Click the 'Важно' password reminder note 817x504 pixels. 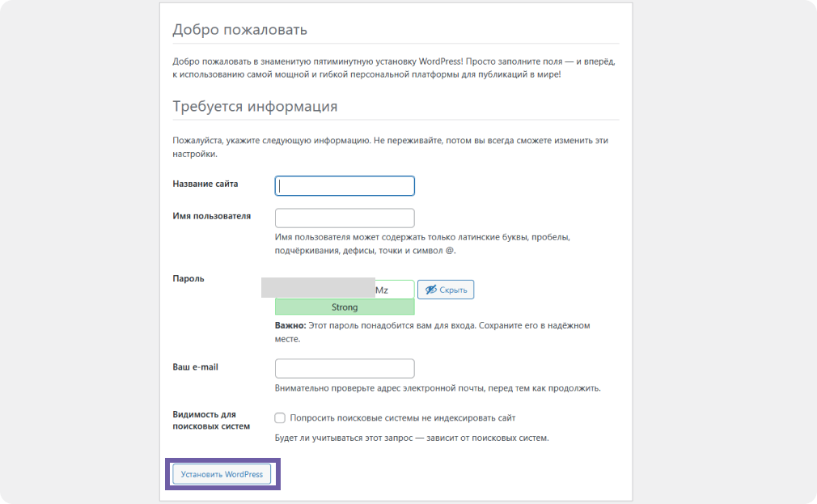click(x=432, y=332)
